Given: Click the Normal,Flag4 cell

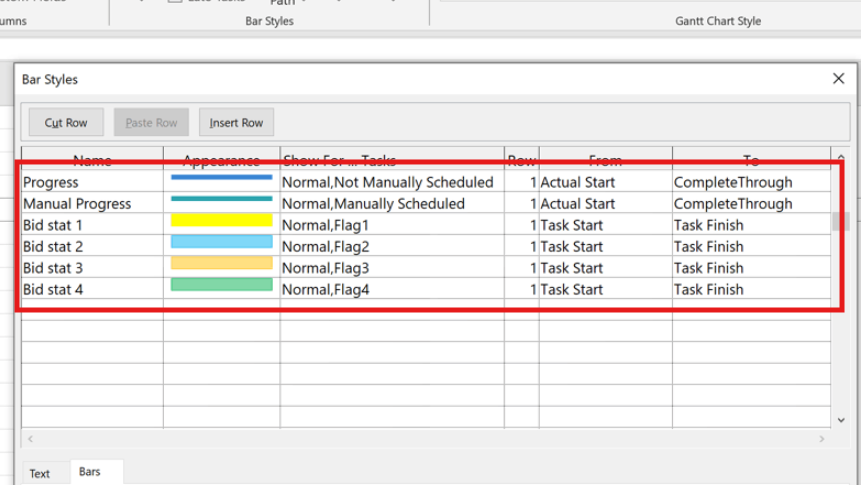Looking at the screenshot, I should (392, 289).
